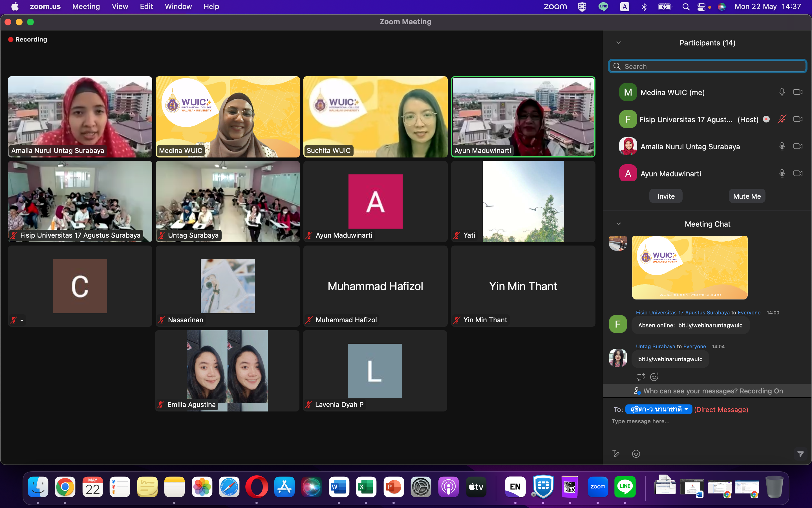Click the Fisip Universitas 17 Agustus Surabaya tile

coord(80,201)
